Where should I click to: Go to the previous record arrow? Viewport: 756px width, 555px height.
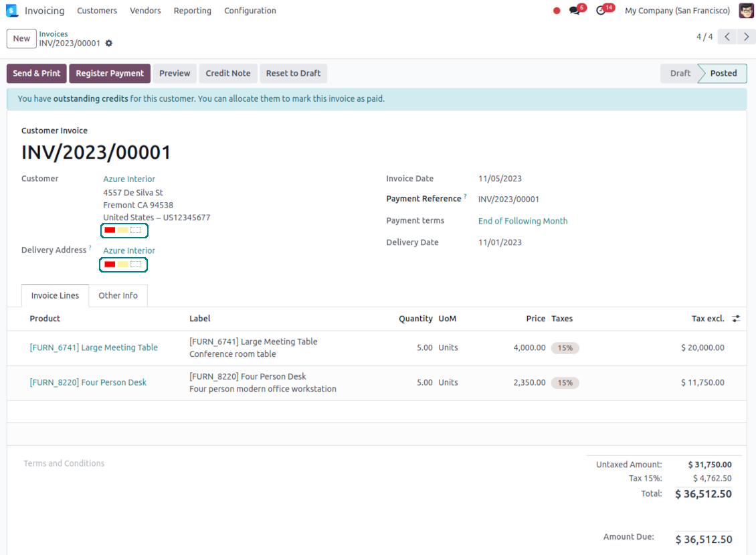727,37
